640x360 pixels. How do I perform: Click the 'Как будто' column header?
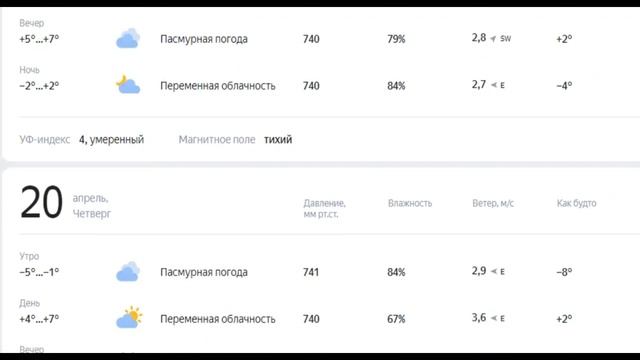576,203
